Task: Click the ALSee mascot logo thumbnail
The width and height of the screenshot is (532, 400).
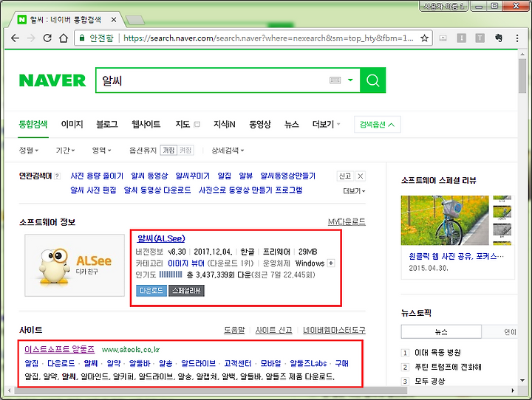Action: pos(75,266)
